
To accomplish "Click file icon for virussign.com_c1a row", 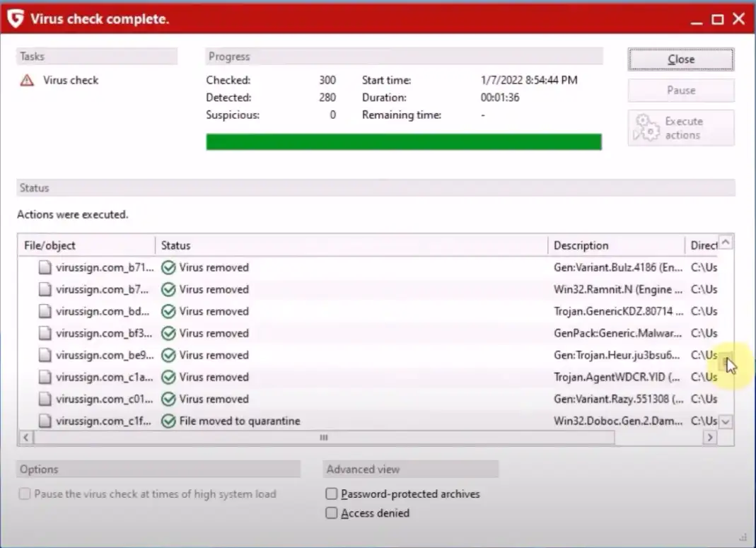I will coord(45,378).
